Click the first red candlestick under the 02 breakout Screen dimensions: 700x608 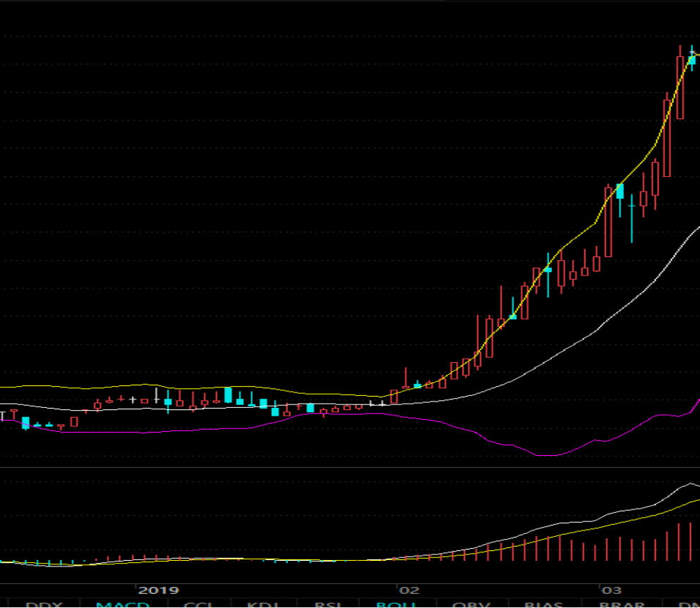tap(394, 396)
